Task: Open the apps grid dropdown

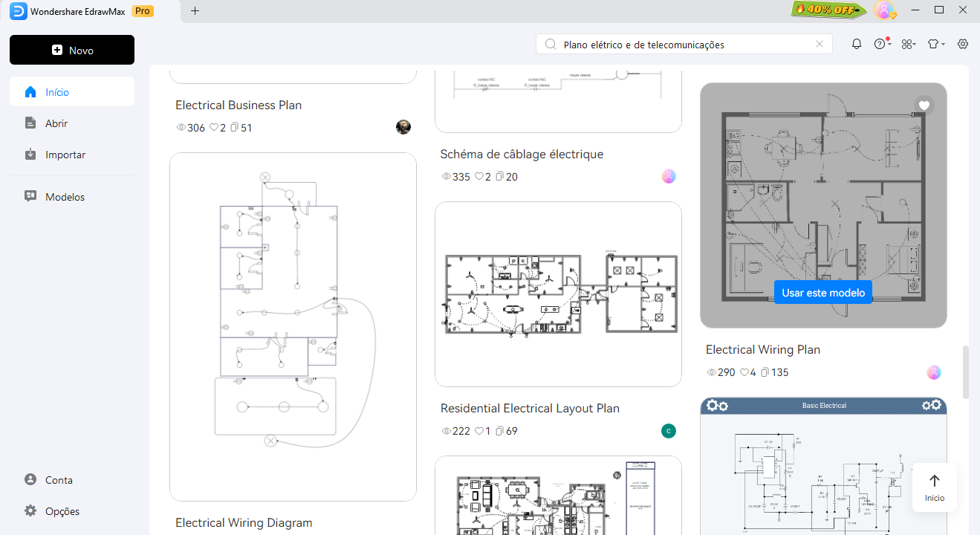Action: point(907,45)
